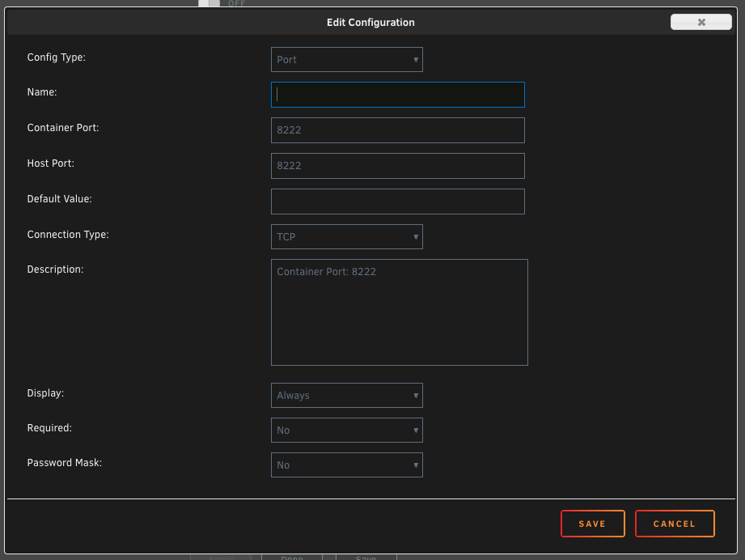Click the Edit Configuration title
Image resolution: width=745 pixels, height=560 pixels.
click(x=370, y=23)
